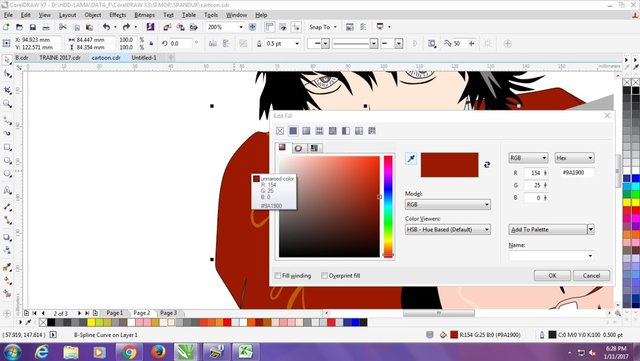Image resolution: width=640 pixels, height=361 pixels.
Task: Open Firefox from the taskbar
Action: coord(158,352)
